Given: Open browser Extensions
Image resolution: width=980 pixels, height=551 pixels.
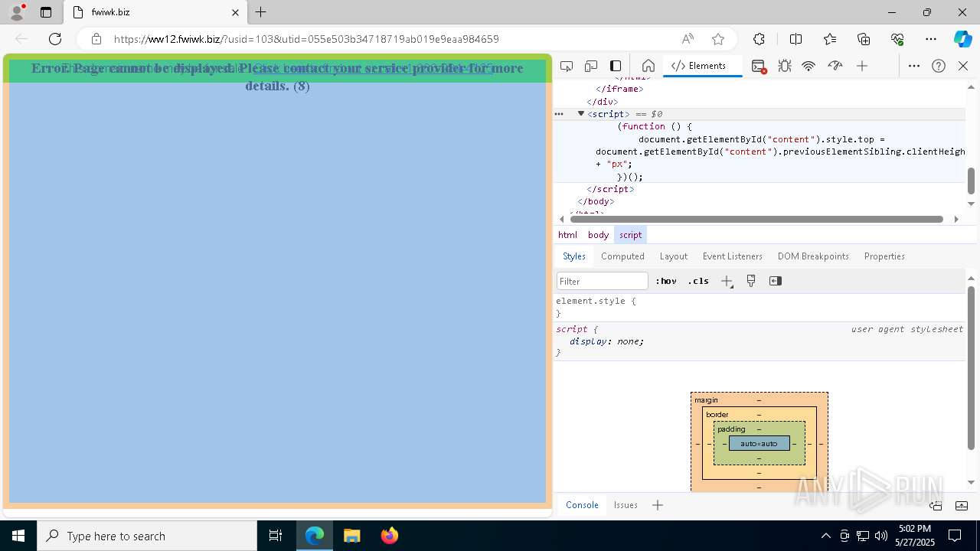Looking at the screenshot, I should [759, 39].
